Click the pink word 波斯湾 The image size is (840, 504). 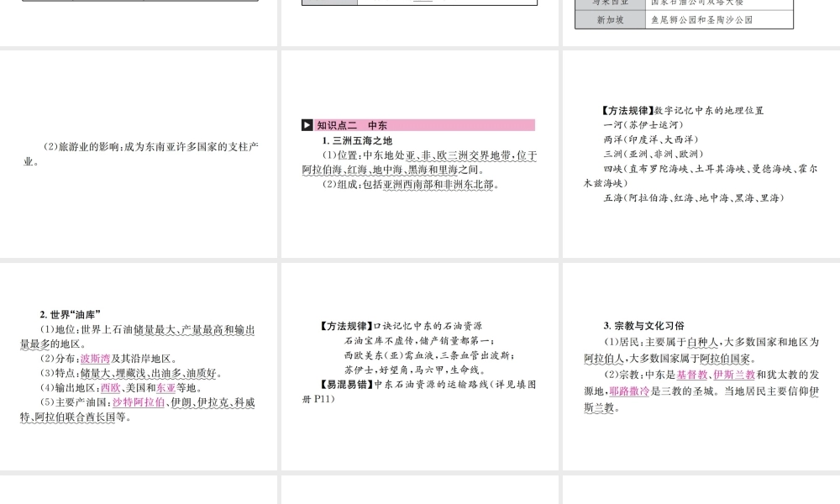pyautogui.click(x=96, y=359)
